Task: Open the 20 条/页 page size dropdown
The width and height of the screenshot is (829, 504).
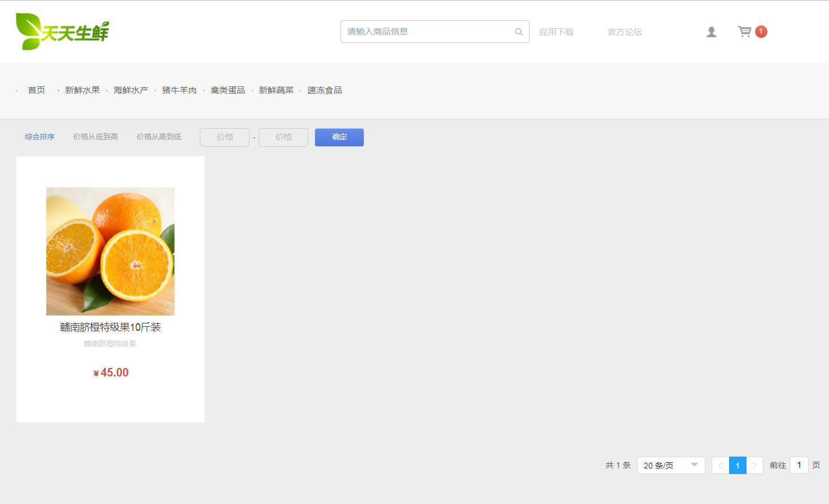Action: [671, 466]
